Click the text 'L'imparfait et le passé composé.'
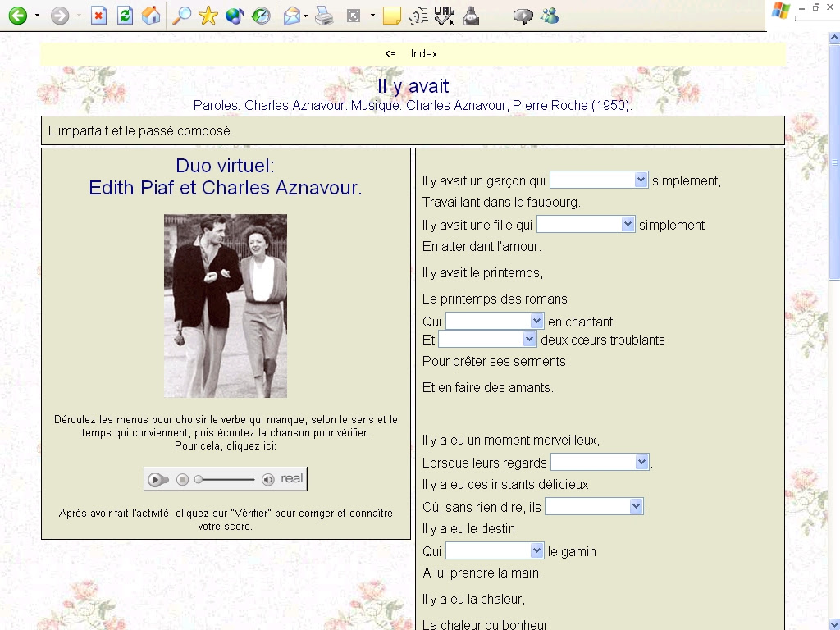Screen dimensions: 840x630 click(141, 130)
